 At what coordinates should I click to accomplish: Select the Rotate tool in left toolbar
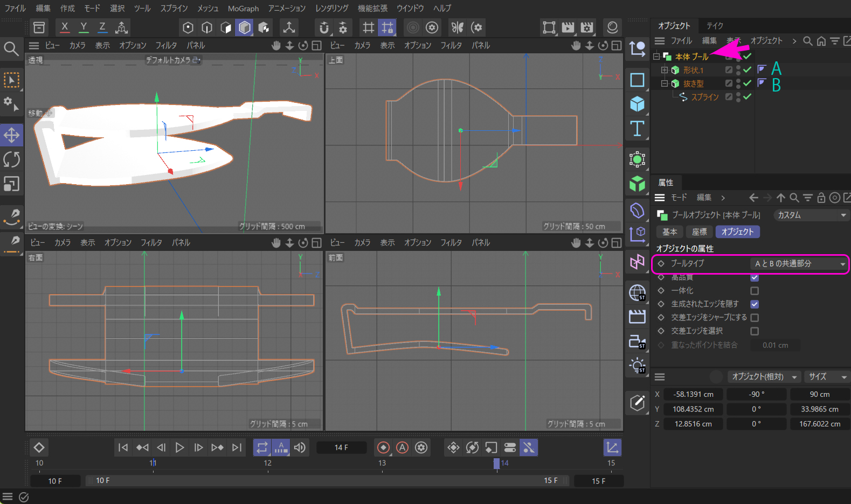click(11, 159)
